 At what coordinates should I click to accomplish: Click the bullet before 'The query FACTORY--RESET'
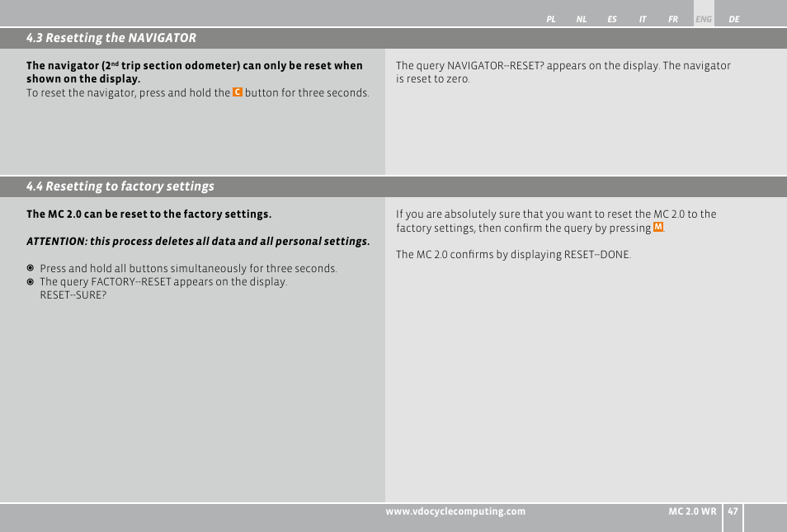[31, 282]
